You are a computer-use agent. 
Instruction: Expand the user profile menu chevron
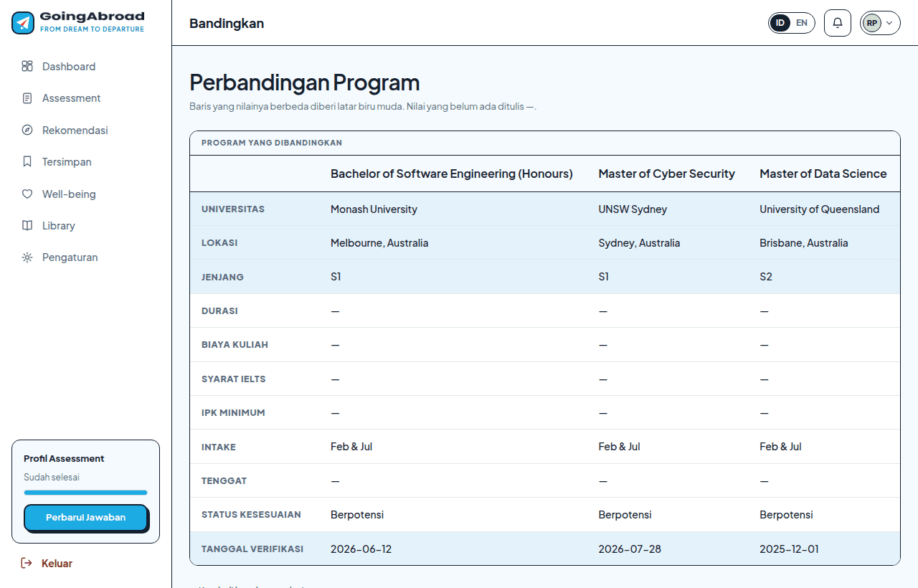point(890,23)
